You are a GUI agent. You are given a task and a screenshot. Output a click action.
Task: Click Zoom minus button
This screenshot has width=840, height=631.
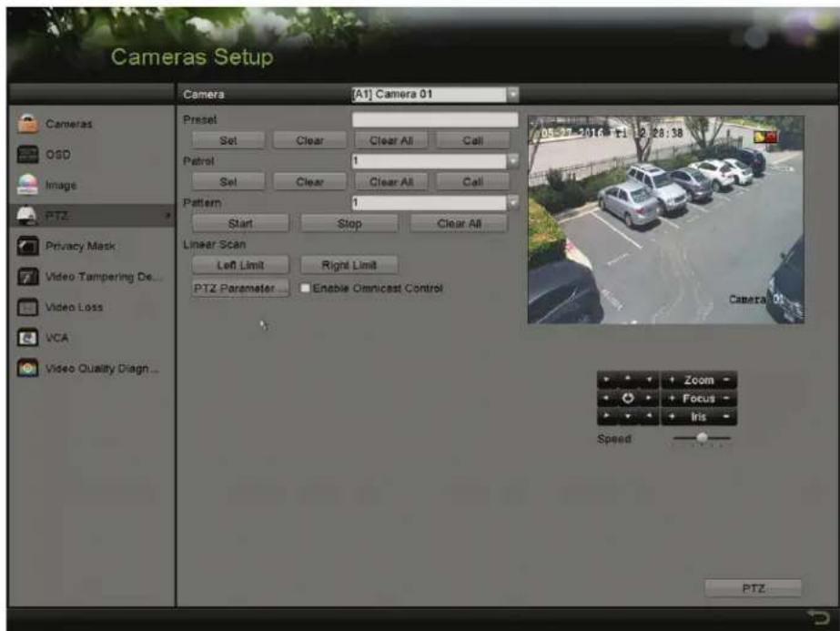point(726,380)
